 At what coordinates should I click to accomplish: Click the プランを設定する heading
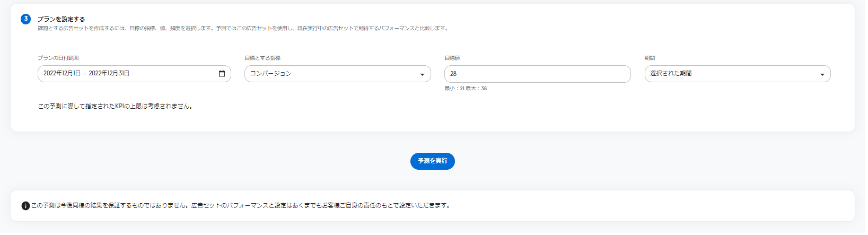click(x=61, y=19)
